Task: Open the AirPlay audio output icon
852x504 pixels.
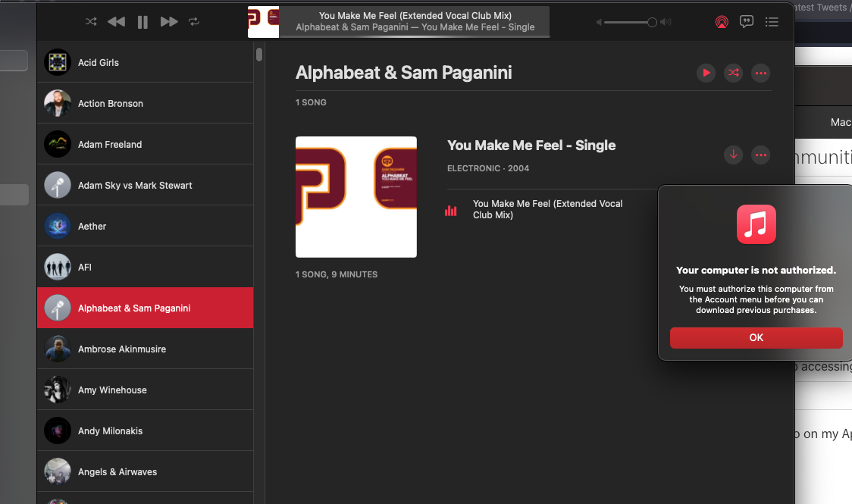Action: (722, 22)
